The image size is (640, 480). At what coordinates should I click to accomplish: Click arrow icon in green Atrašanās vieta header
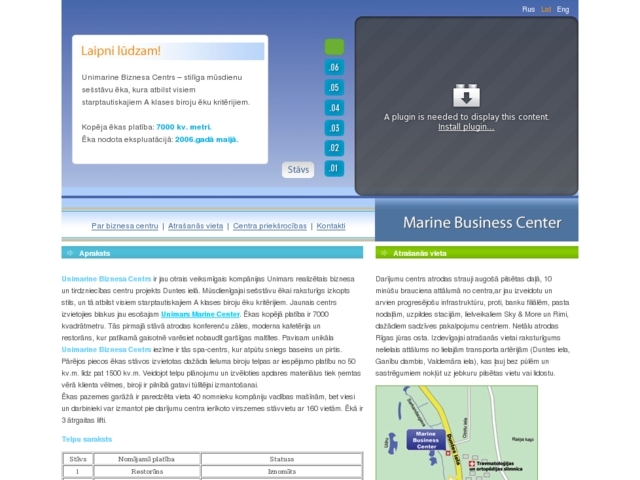[x=383, y=253]
